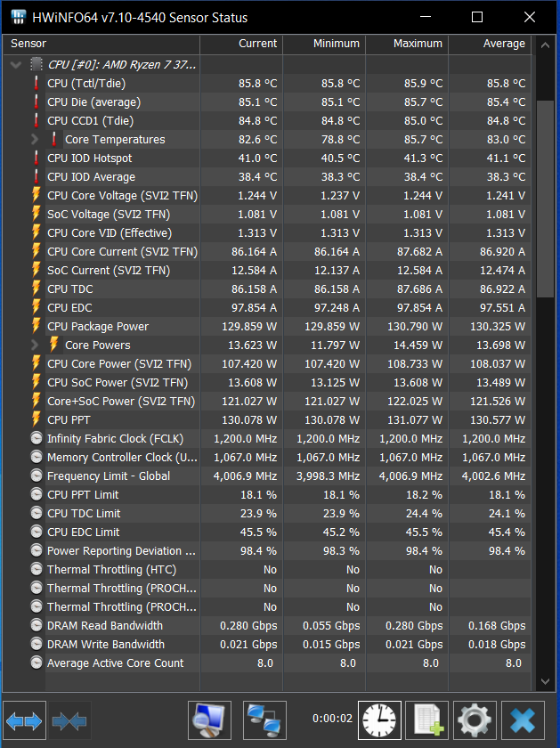Viewport: 560px width, 748px height.
Task: Click the 4,006.9 MHz current frequency limit value
Action: click(x=245, y=476)
